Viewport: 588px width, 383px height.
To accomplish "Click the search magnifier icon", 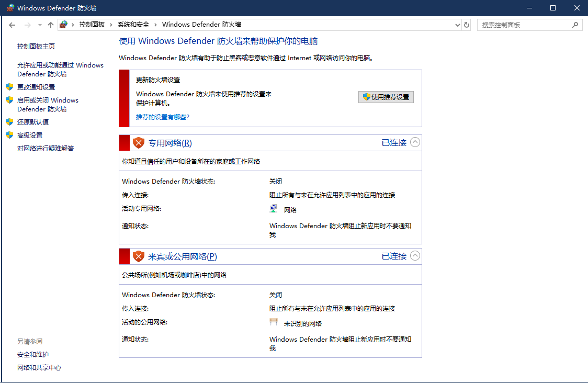I will [574, 25].
